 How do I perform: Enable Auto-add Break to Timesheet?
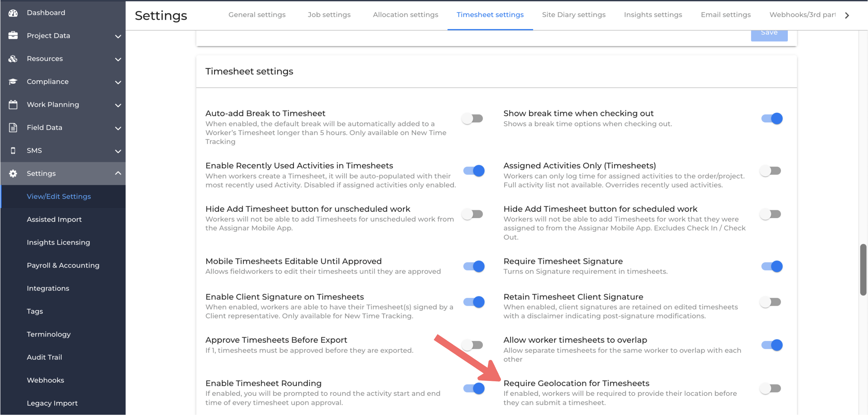point(473,119)
